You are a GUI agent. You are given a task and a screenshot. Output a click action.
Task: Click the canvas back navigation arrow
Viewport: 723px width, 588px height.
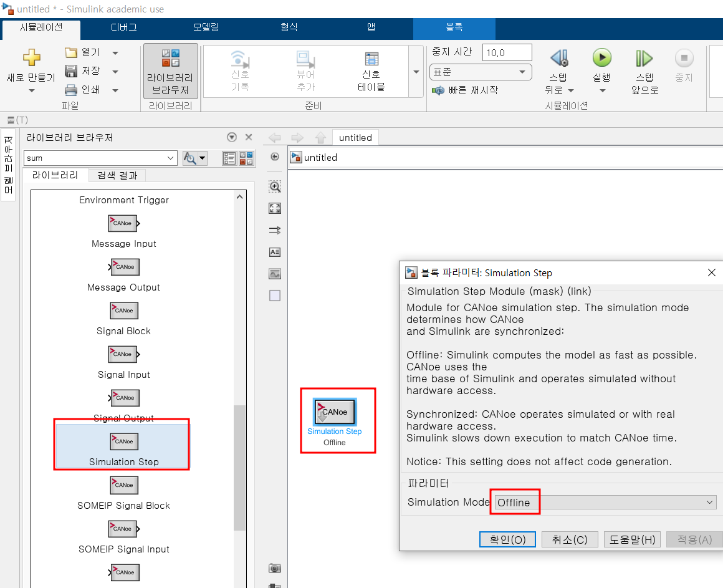click(275, 137)
